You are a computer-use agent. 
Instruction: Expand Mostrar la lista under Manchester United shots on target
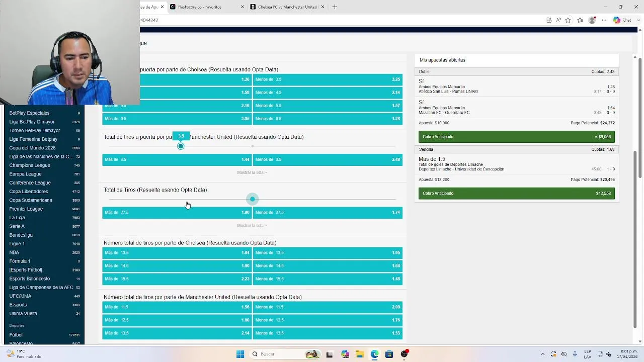(x=252, y=172)
